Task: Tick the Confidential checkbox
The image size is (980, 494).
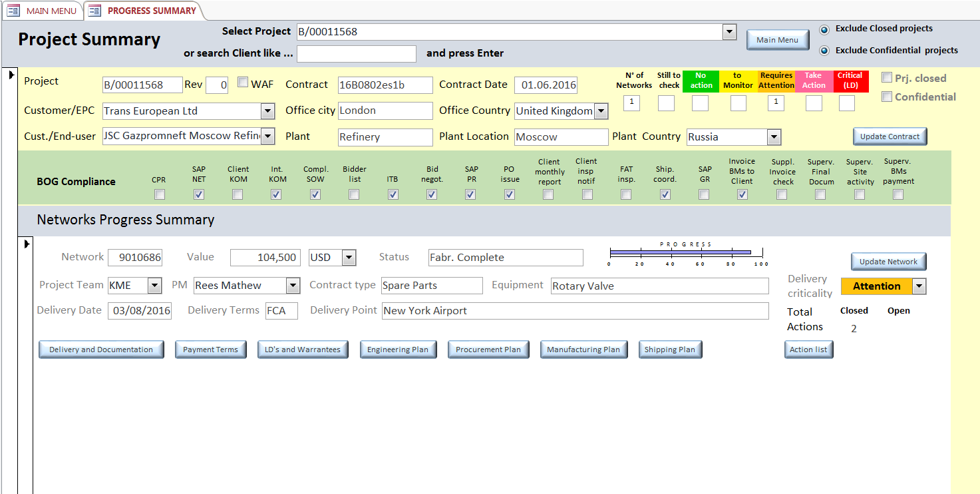Action: click(887, 97)
